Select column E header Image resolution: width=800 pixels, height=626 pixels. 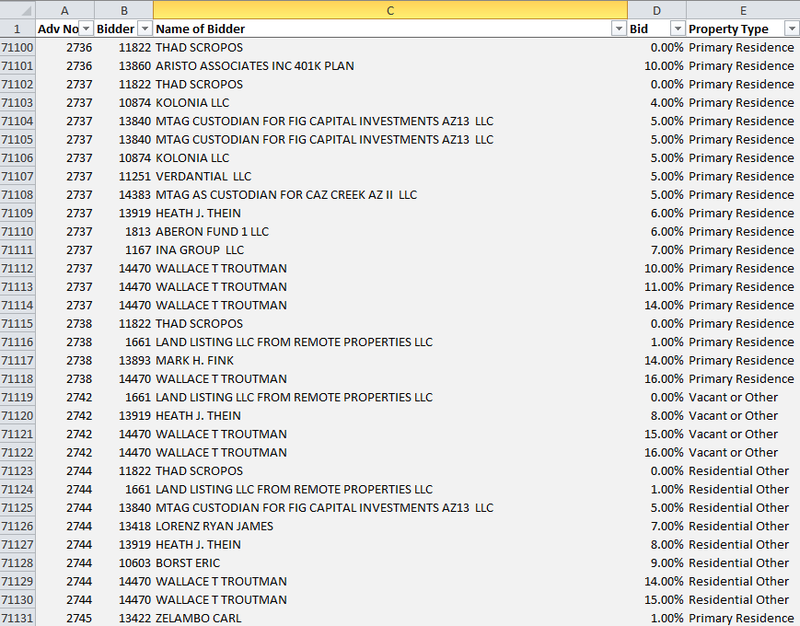click(742, 9)
